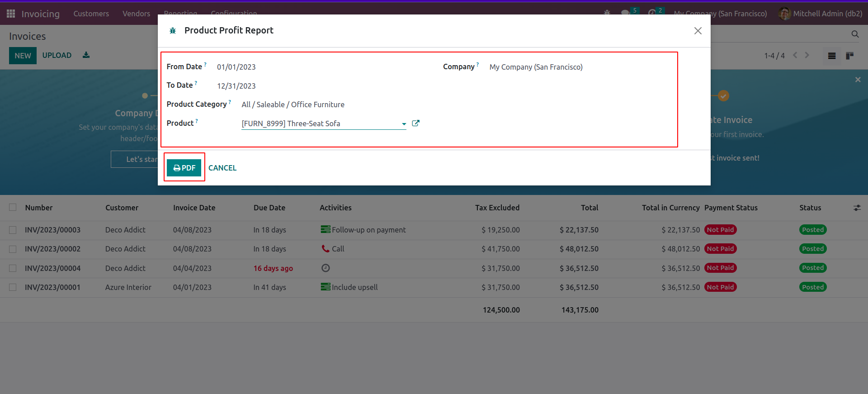This screenshot has width=868, height=394.
Task: Open the Customers menu
Action: click(91, 14)
